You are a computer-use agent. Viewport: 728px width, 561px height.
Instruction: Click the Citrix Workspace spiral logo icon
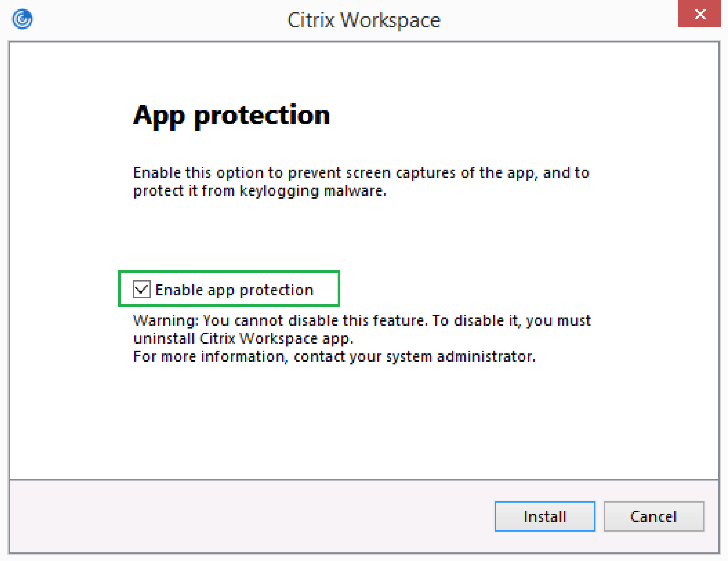tap(22, 19)
